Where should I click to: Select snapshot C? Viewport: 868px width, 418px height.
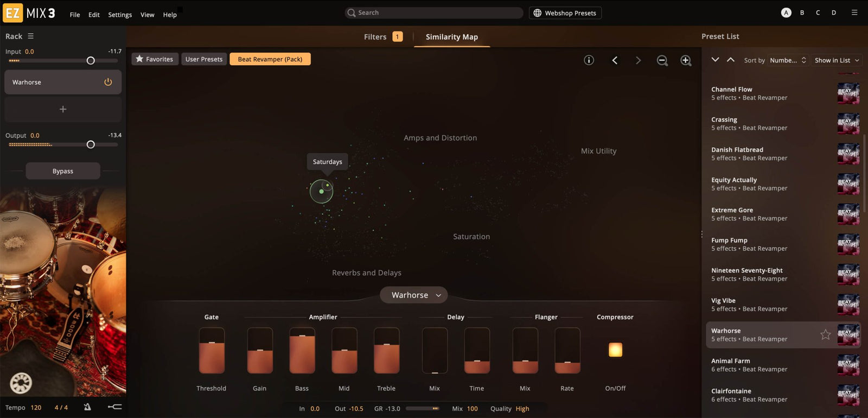click(818, 12)
